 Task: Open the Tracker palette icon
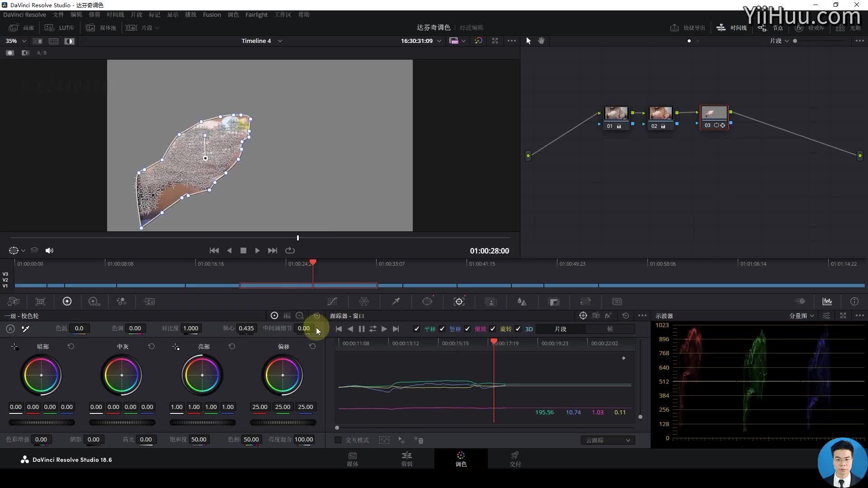(459, 301)
